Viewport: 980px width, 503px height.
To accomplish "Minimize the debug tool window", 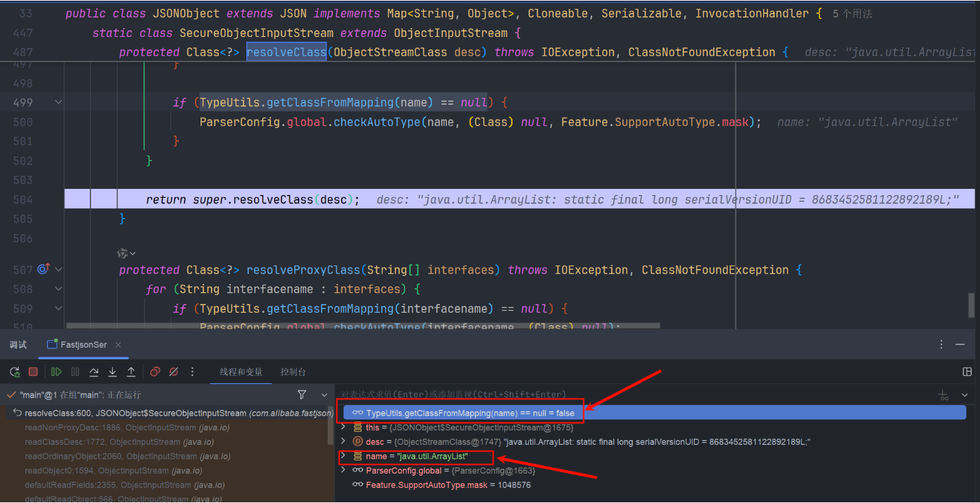I will pyautogui.click(x=960, y=344).
